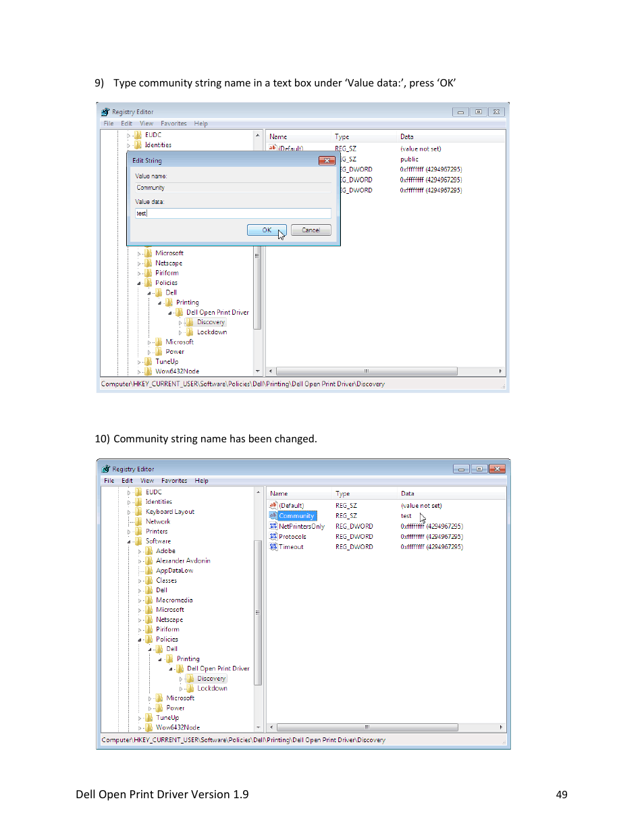Click the (Default) value icon in step 10
Image resolution: width=644 pixels, height=834 pixels.
[x=273, y=505]
